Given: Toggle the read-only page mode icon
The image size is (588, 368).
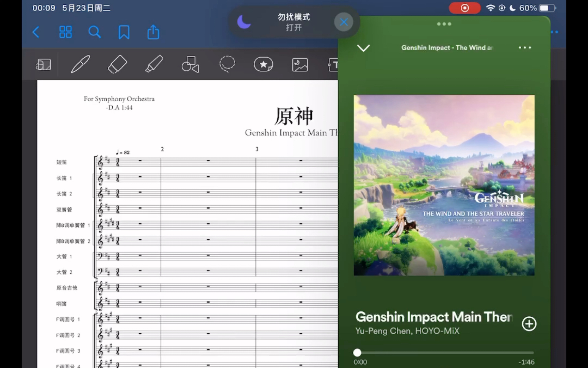Looking at the screenshot, I should tap(44, 64).
